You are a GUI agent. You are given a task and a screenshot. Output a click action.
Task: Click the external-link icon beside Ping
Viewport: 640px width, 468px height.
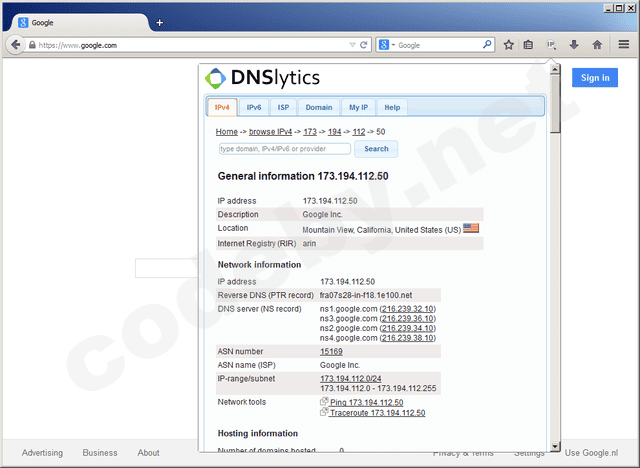pos(324,401)
